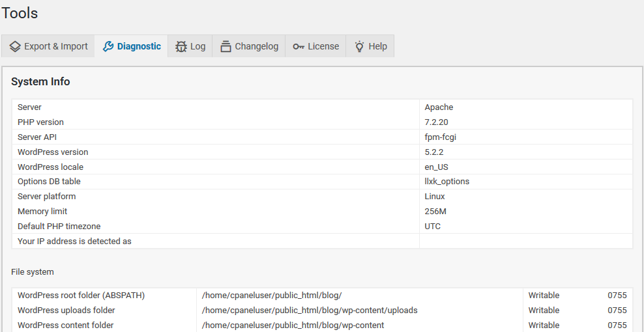Click the wrench icon on Diagnostic tab
The width and height of the screenshot is (644, 332).
[108, 46]
